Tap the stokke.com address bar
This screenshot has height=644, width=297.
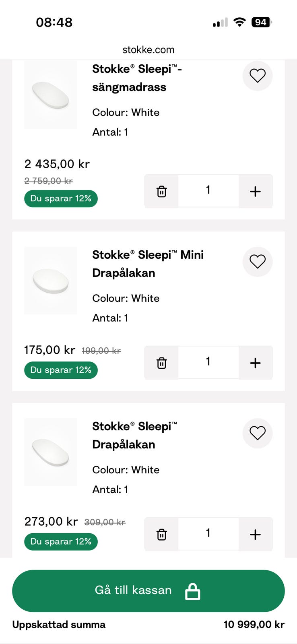(x=148, y=50)
